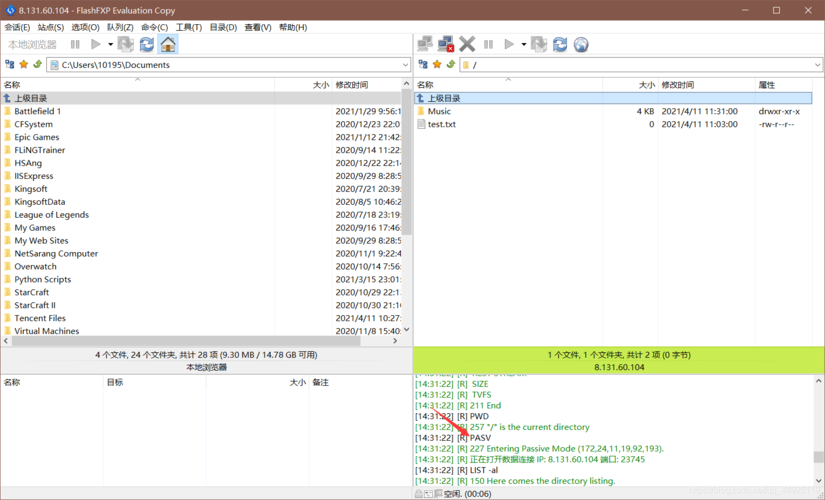
Task: Click the log window icon in status bar
Action: (x=428, y=494)
